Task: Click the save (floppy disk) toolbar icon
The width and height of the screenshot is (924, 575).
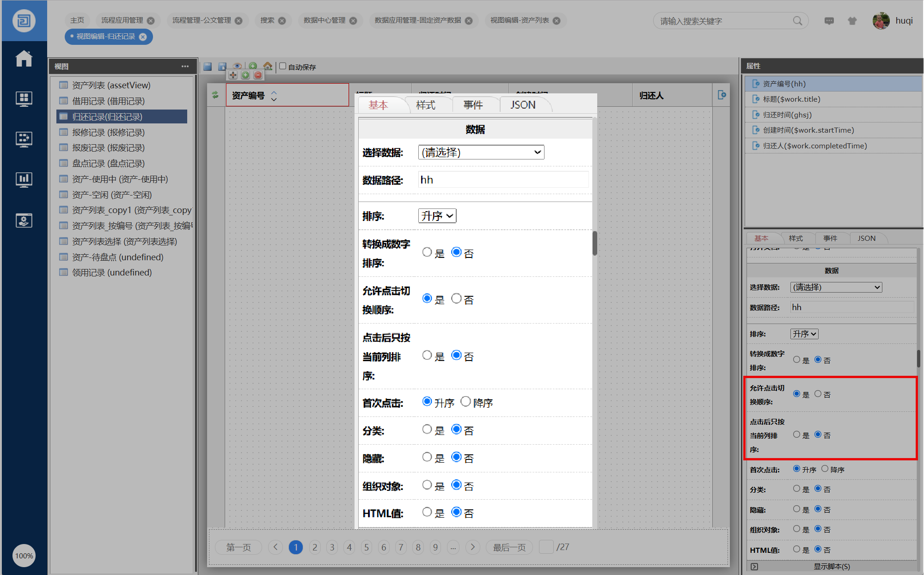Action: pos(208,67)
